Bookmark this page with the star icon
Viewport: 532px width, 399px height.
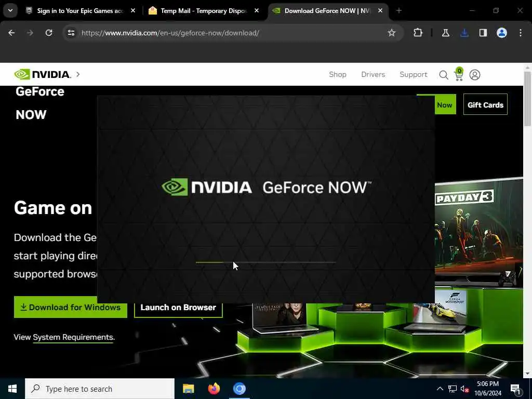[392, 33]
